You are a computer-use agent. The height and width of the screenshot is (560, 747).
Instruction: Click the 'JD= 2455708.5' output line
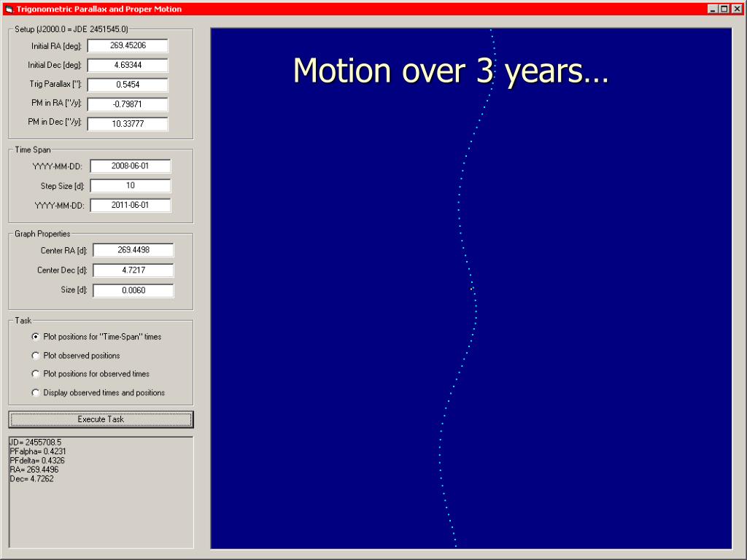point(35,443)
